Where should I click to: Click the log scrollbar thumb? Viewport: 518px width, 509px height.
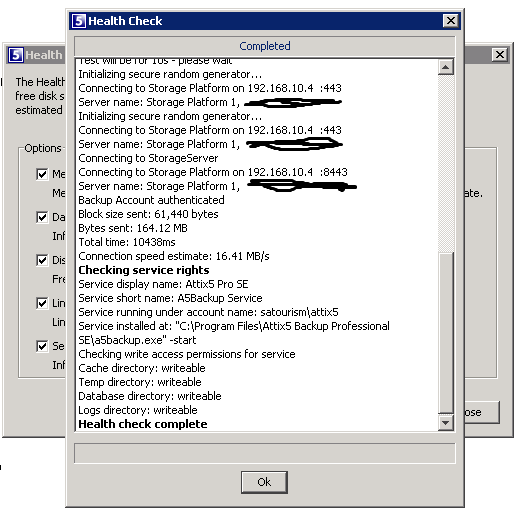tap(446, 333)
